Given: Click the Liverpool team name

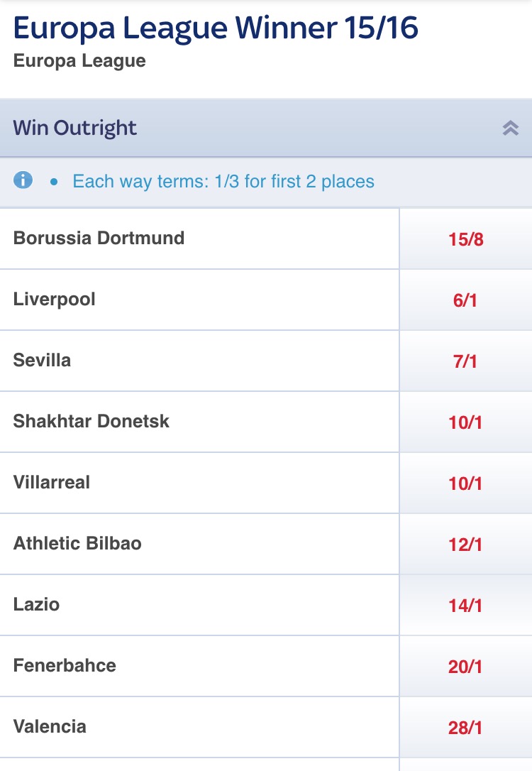Looking at the screenshot, I should click(54, 299).
